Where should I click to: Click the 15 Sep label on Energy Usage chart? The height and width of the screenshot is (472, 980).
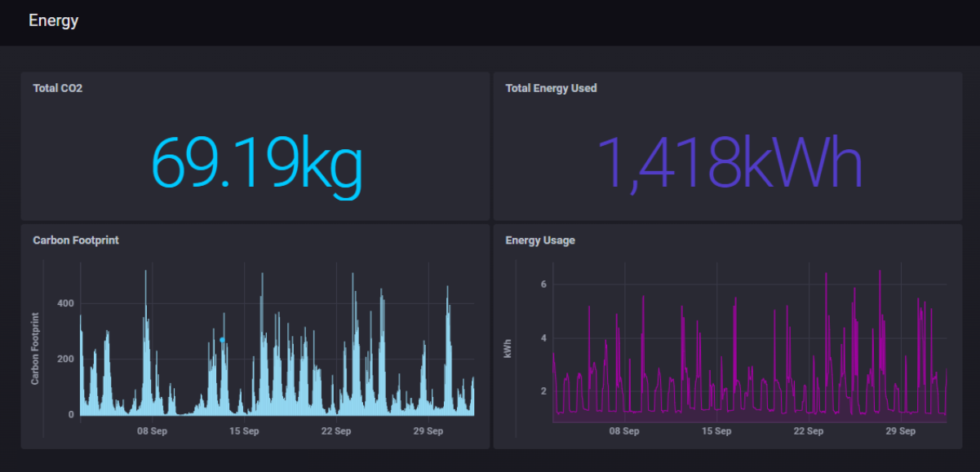(717, 431)
